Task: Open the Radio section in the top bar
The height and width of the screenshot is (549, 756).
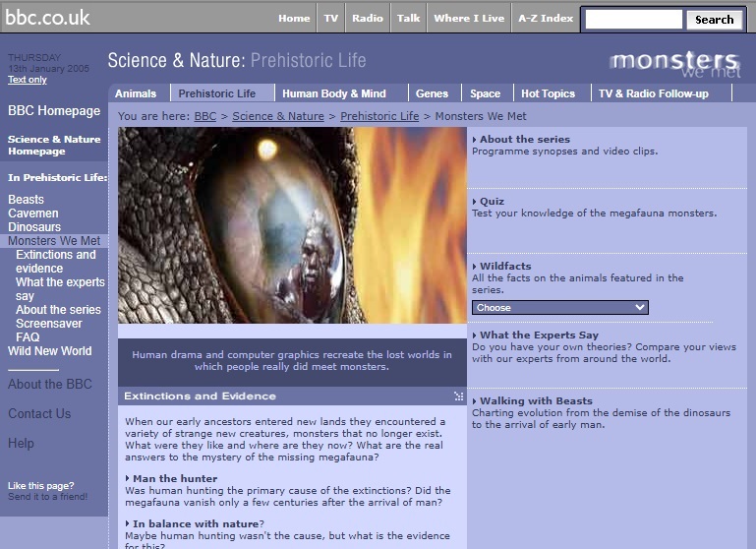Action: 368,19
